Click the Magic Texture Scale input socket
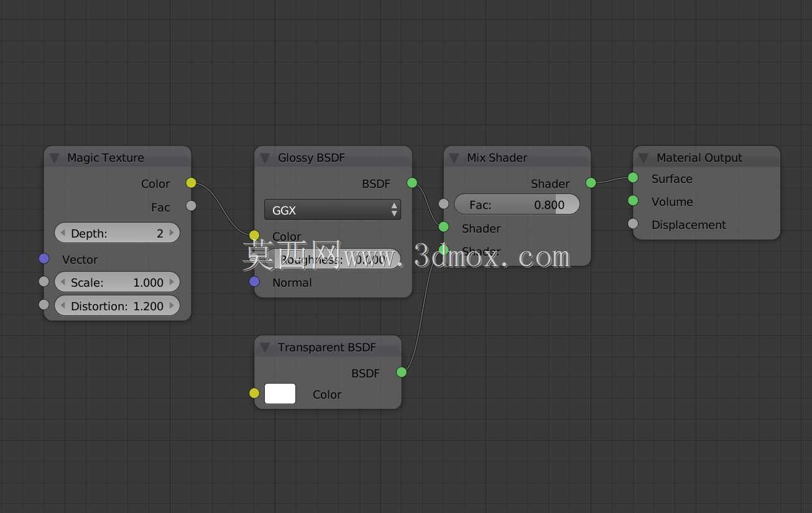The height and width of the screenshot is (513, 812). tap(44, 282)
